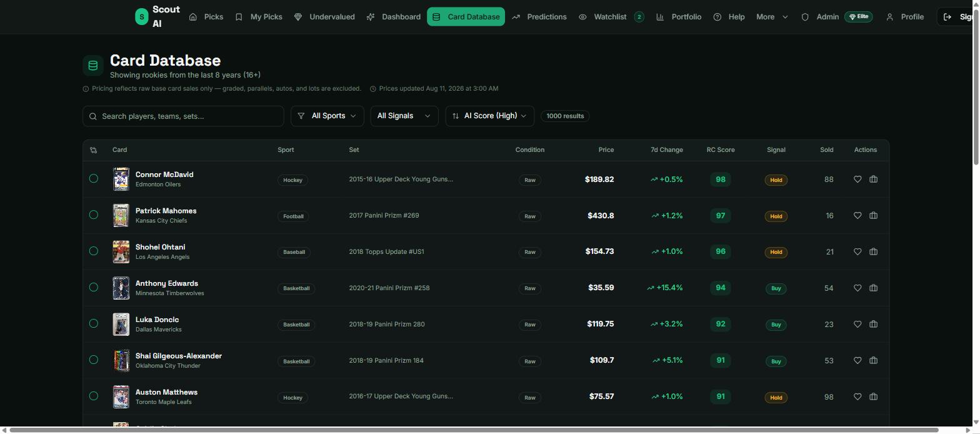
Task: Sort by RC Score column header
Action: click(721, 150)
